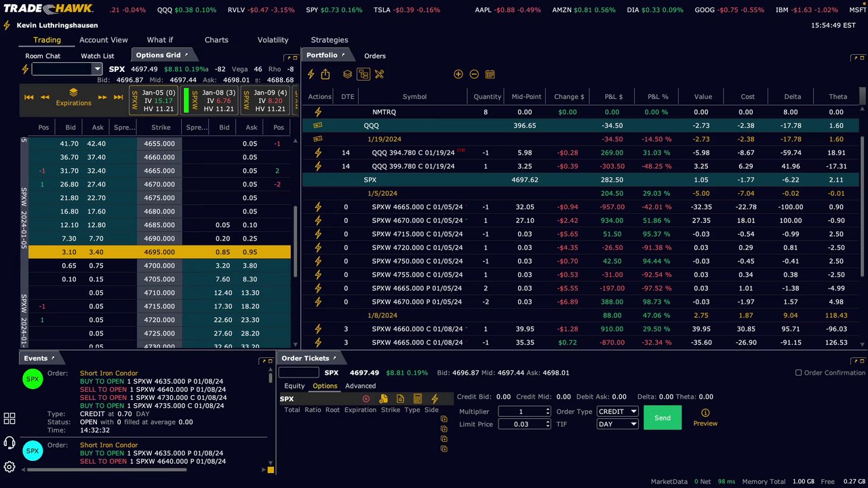Screen dimensions: 868x488
Task: Open the Strategies tab
Action: click(330, 40)
